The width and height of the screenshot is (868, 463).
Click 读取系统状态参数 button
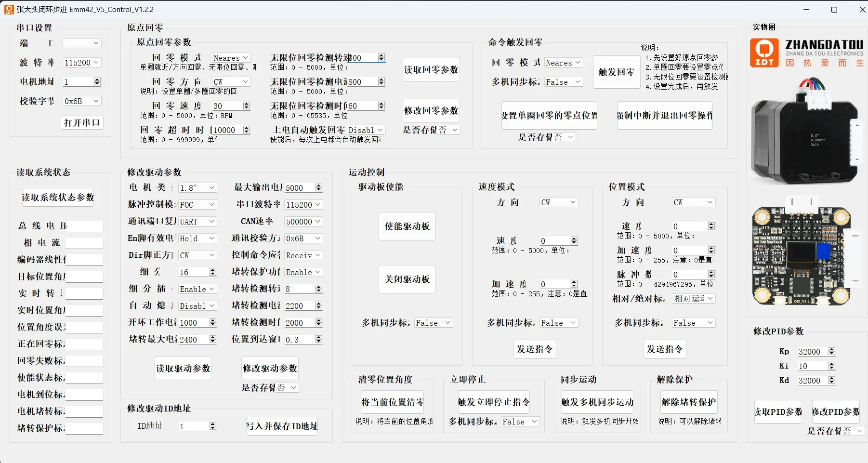click(x=58, y=197)
